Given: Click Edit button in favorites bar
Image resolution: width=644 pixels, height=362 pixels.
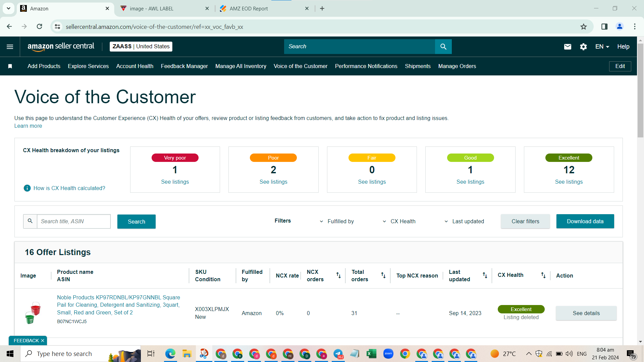Looking at the screenshot, I should pyautogui.click(x=620, y=66).
